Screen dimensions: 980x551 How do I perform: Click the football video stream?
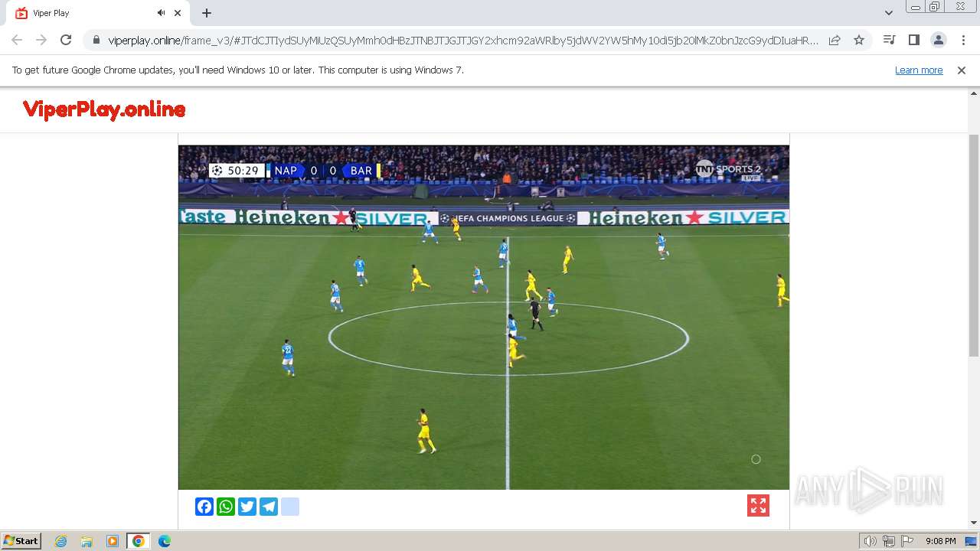(484, 318)
